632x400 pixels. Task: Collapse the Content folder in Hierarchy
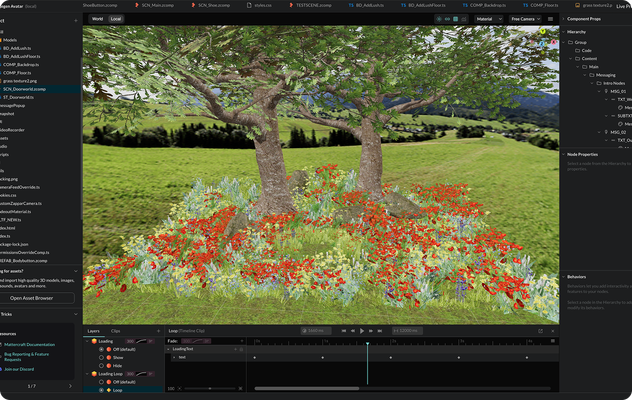(571, 58)
